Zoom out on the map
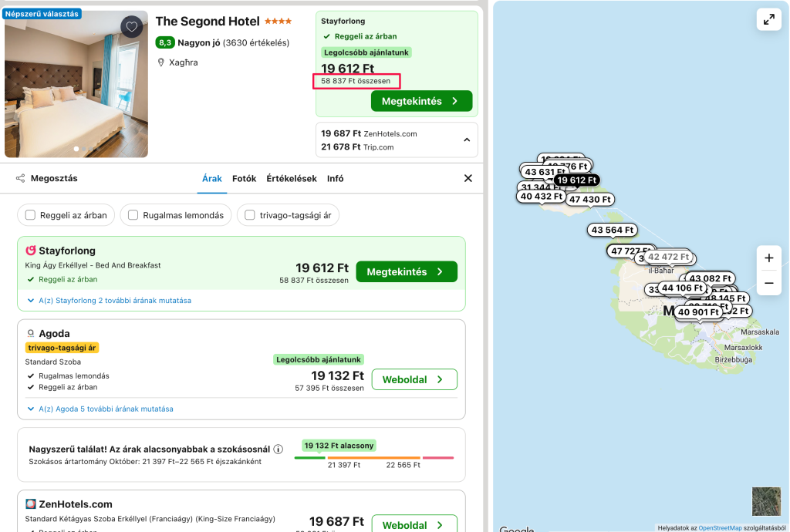This screenshot has height=532, width=790. click(768, 283)
